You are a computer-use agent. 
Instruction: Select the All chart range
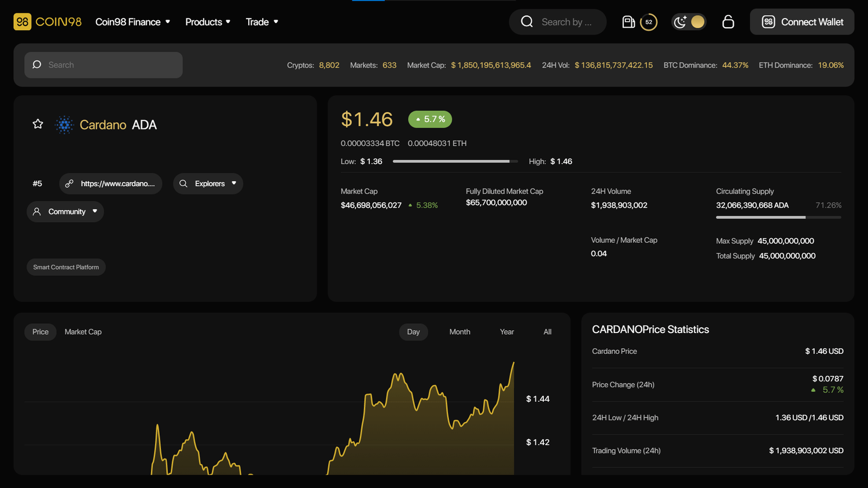tap(547, 332)
